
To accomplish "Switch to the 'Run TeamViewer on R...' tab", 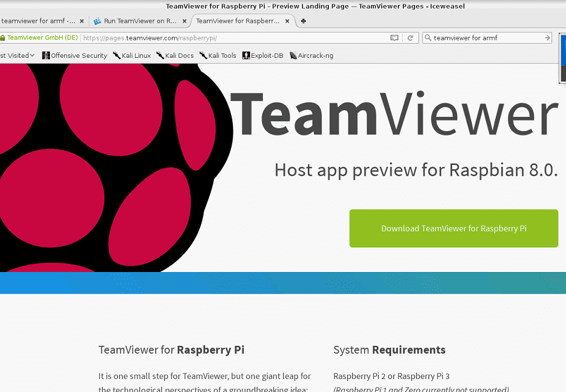I will pyautogui.click(x=135, y=21).
